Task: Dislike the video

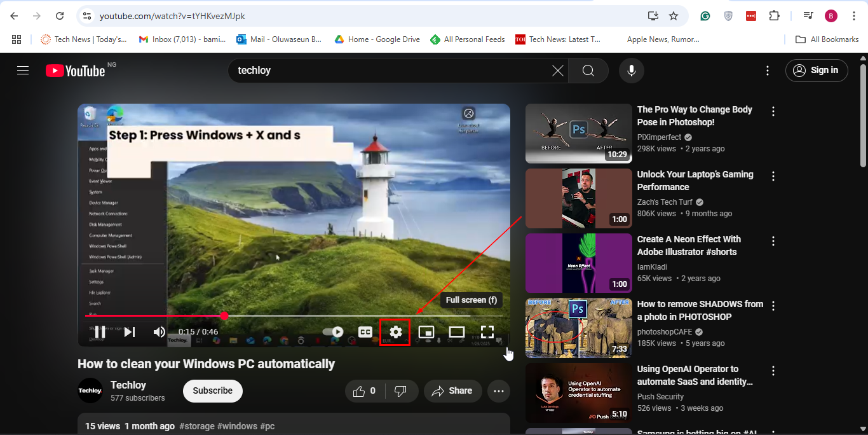Action: [x=401, y=391]
